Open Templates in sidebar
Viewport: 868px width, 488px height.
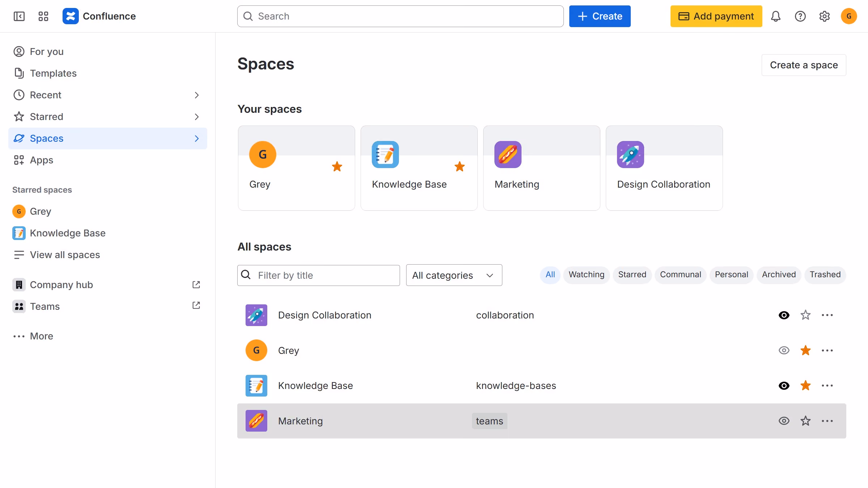(x=108, y=73)
